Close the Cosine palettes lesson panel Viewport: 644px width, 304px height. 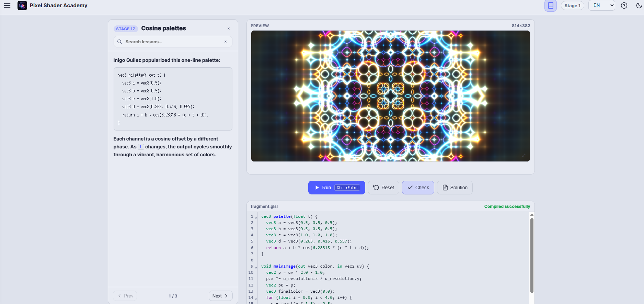coord(229,29)
